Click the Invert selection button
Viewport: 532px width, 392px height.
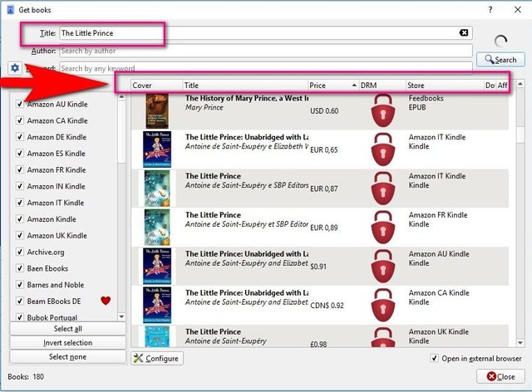pos(67,342)
